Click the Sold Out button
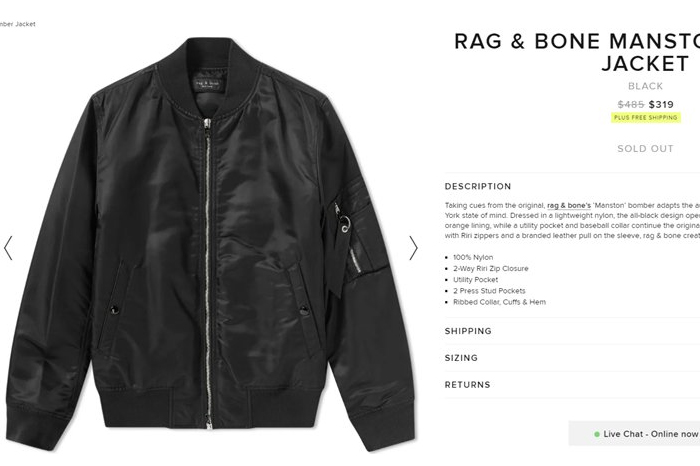The image size is (700, 466). pyautogui.click(x=646, y=149)
